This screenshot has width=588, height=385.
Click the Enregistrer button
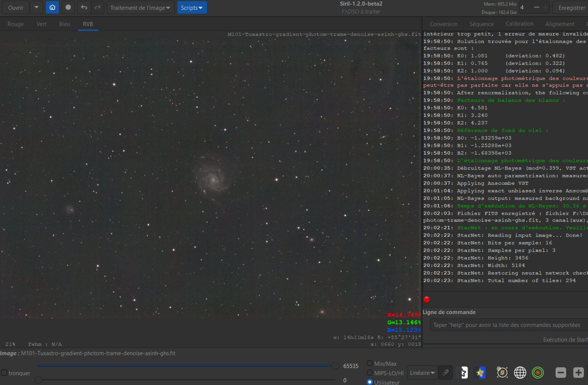571,7
